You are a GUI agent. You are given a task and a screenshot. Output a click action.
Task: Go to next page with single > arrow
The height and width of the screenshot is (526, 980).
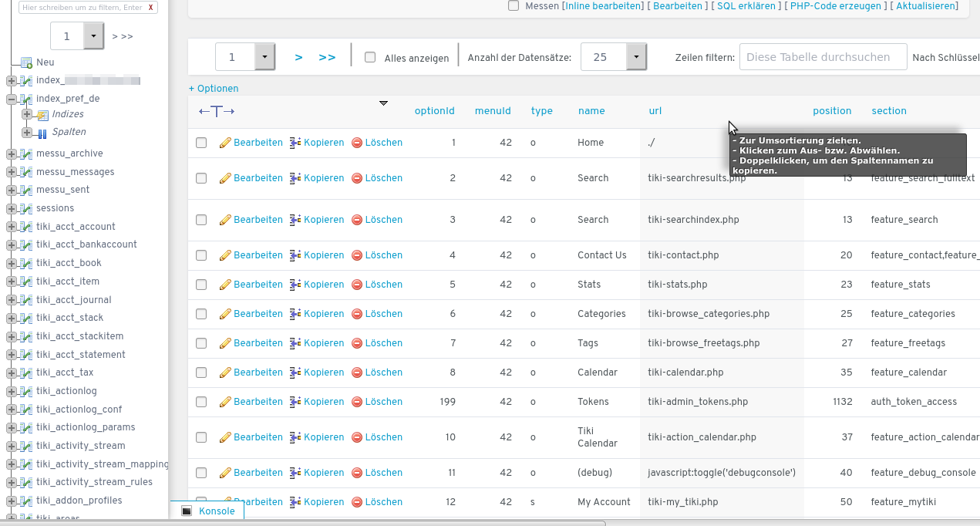298,57
